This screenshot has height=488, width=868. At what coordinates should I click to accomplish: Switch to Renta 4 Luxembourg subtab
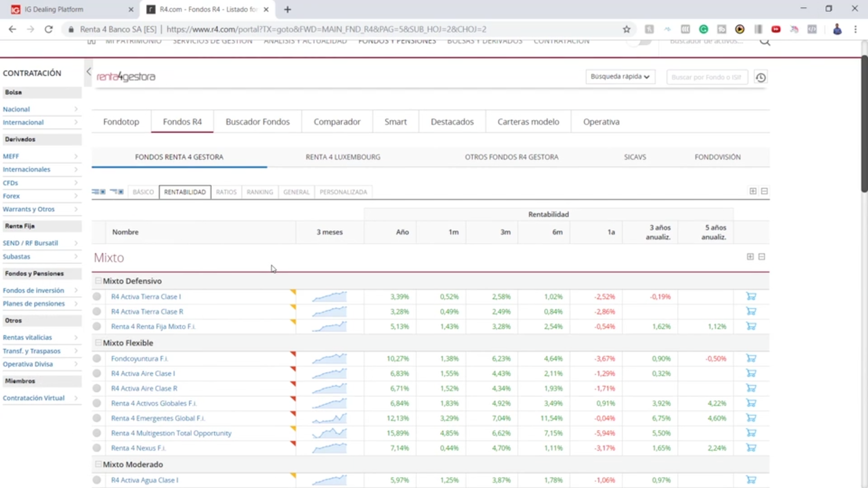(343, 157)
